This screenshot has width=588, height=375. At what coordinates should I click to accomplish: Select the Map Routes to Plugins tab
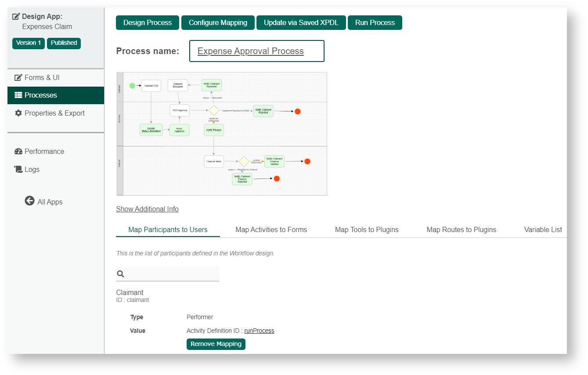[461, 229]
